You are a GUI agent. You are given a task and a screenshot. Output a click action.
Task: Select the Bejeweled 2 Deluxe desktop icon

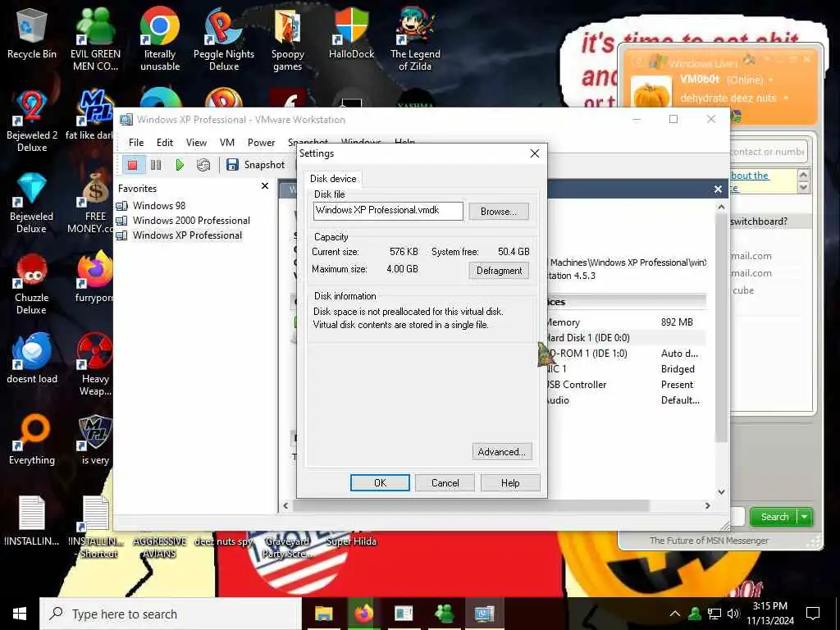click(x=32, y=121)
